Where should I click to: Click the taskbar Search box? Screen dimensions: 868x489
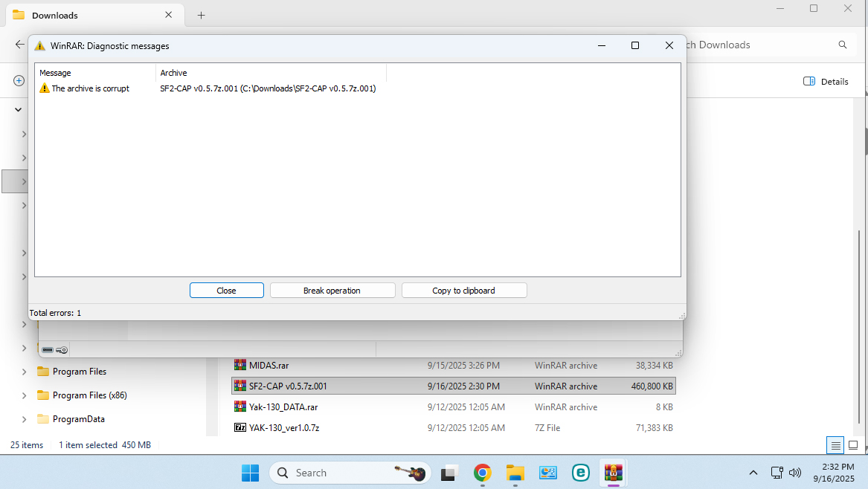point(350,473)
